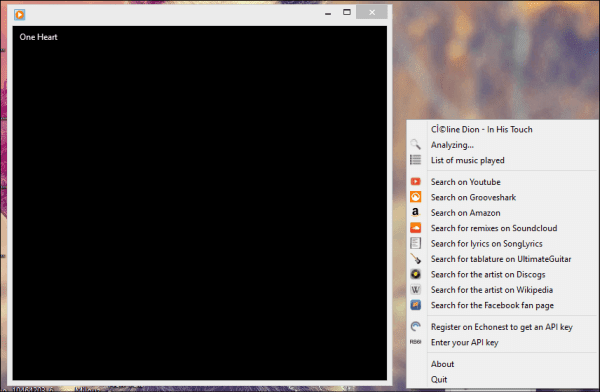The image size is (600, 392).
Task: Click the red Youtube icon
Action: pyautogui.click(x=416, y=181)
